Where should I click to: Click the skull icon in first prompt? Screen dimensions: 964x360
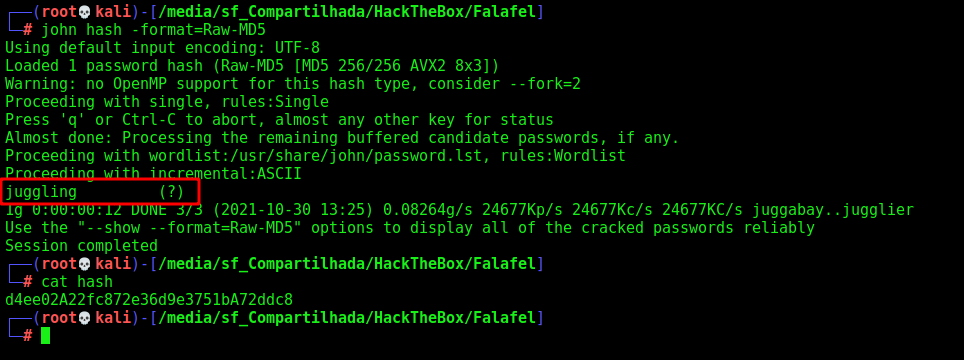coord(85,12)
